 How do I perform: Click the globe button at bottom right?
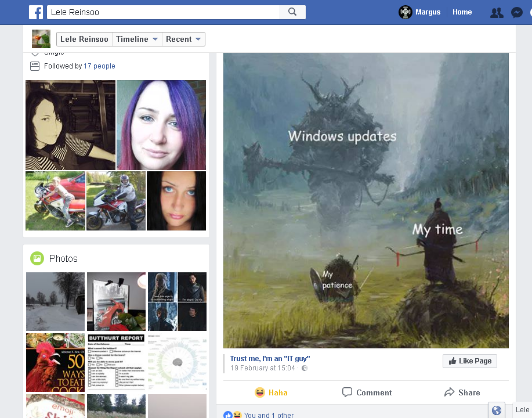(x=497, y=410)
